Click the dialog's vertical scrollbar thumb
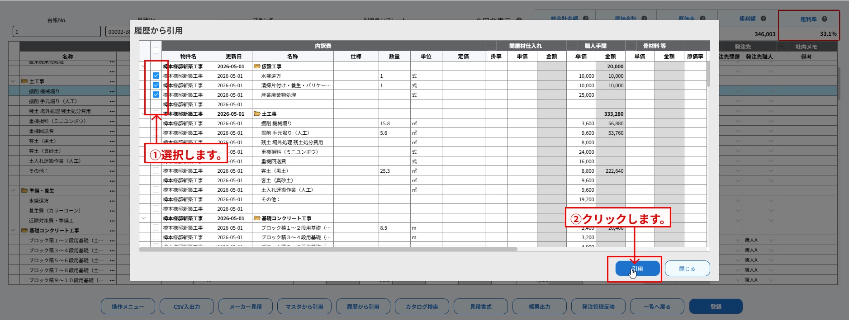 tap(708, 74)
